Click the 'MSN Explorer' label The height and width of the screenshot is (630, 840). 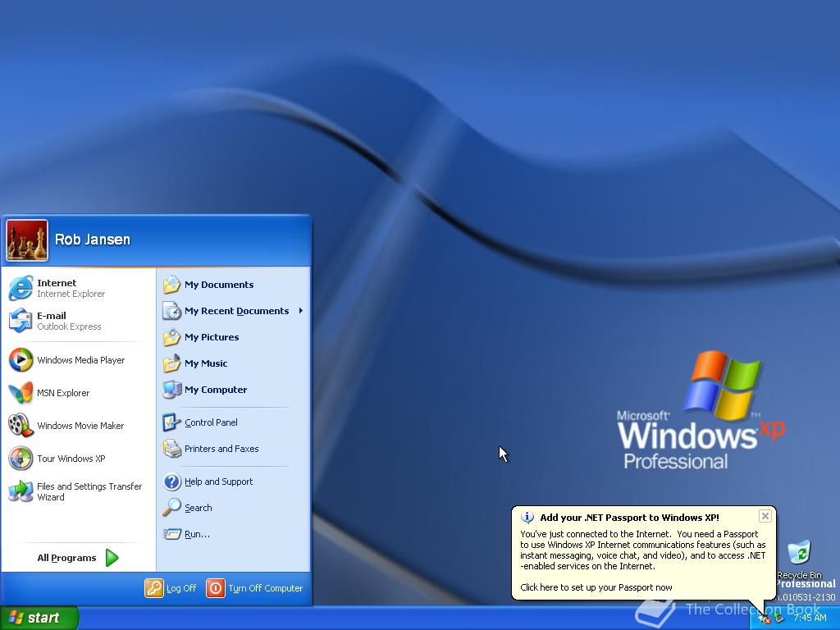pos(63,393)
